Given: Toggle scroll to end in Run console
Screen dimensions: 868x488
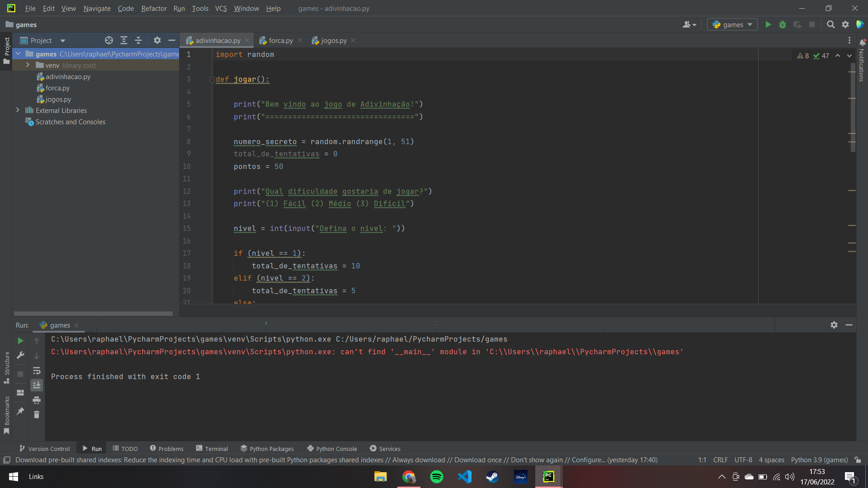Looking at the screenshot, I should coord(37,385).
